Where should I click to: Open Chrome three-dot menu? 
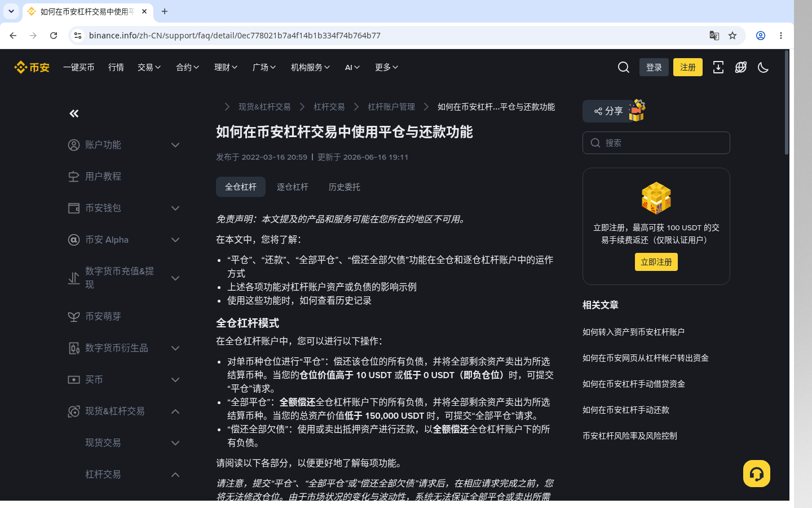(781, 36)
